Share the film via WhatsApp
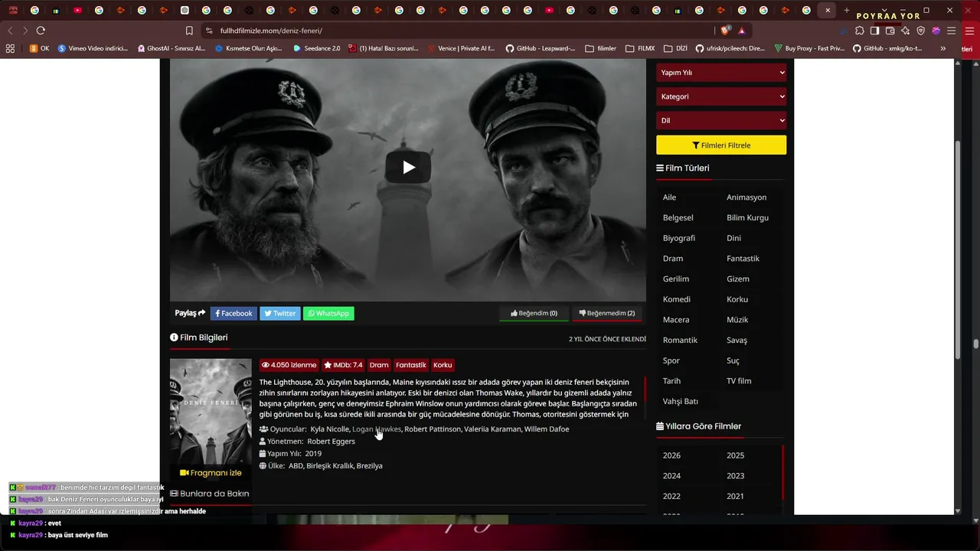 pyautogui.click(x=328, y=313)
